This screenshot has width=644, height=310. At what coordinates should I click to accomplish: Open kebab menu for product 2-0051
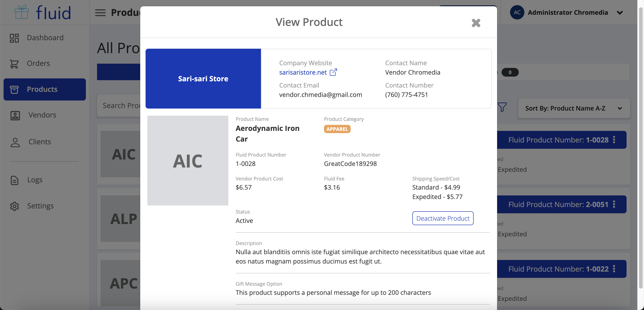[x=614, y=204]
